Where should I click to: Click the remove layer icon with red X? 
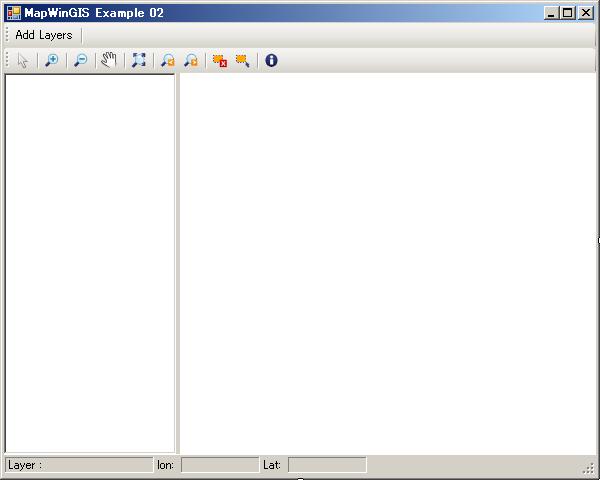[x=219, y=60]
